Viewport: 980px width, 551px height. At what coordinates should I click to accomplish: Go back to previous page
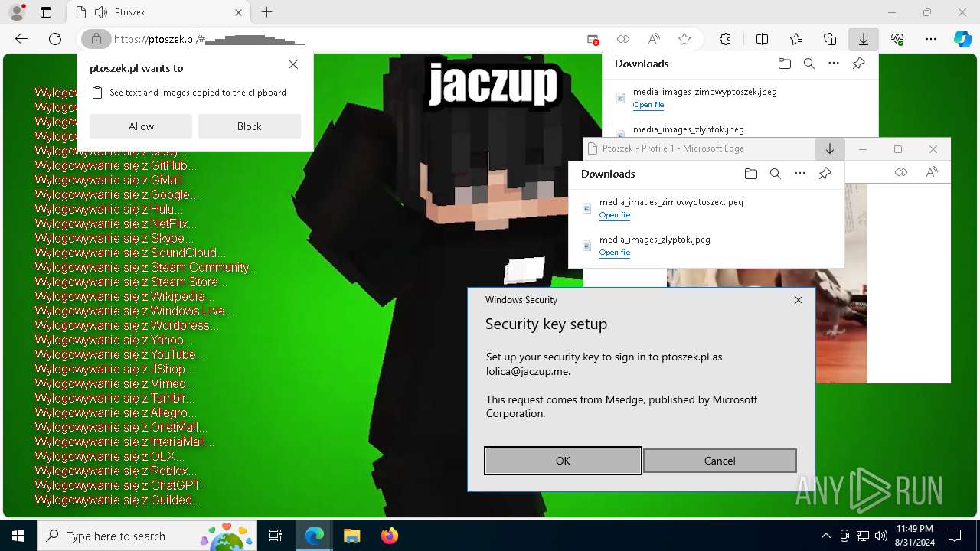point(21,39)
